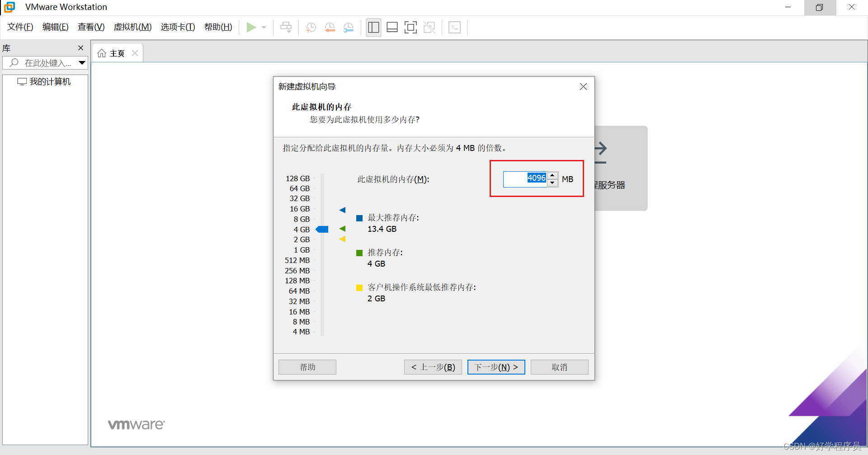Open the 选项卡(T) menu
The height and width of the screenshot is (455, 868).
pos(178,27)
